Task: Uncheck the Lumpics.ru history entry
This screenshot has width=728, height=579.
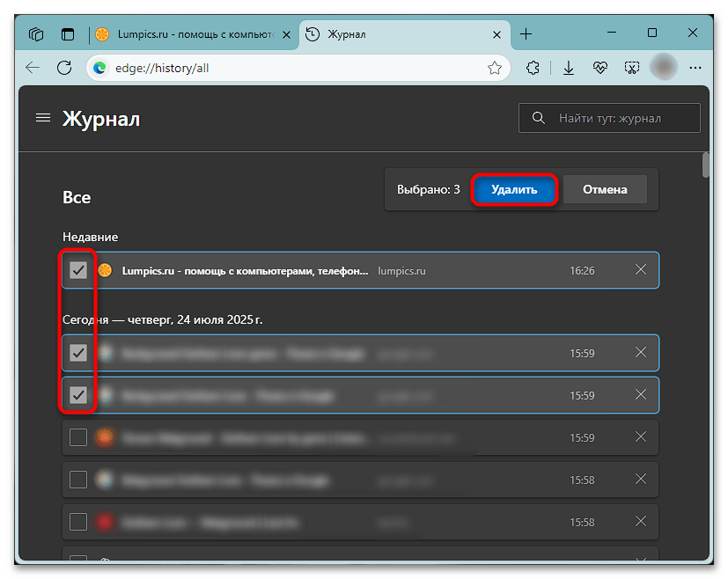Action: (x=77, y=270)
